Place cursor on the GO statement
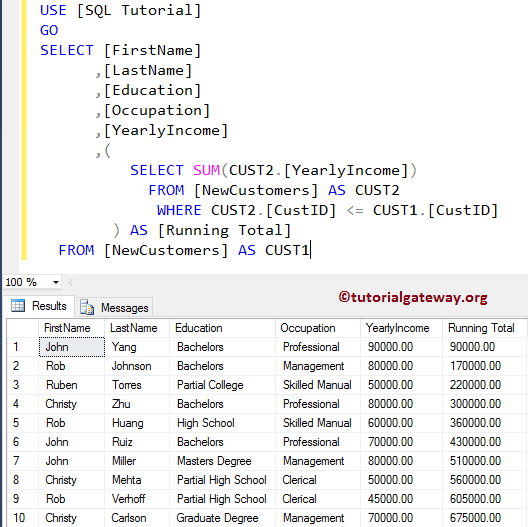 pos(49,30)
